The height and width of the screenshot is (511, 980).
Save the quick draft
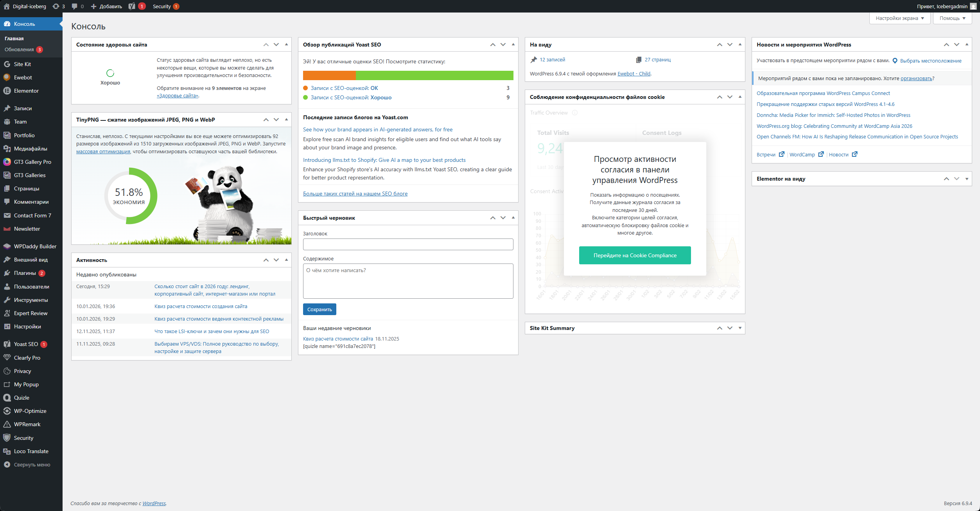coord(319,309)
